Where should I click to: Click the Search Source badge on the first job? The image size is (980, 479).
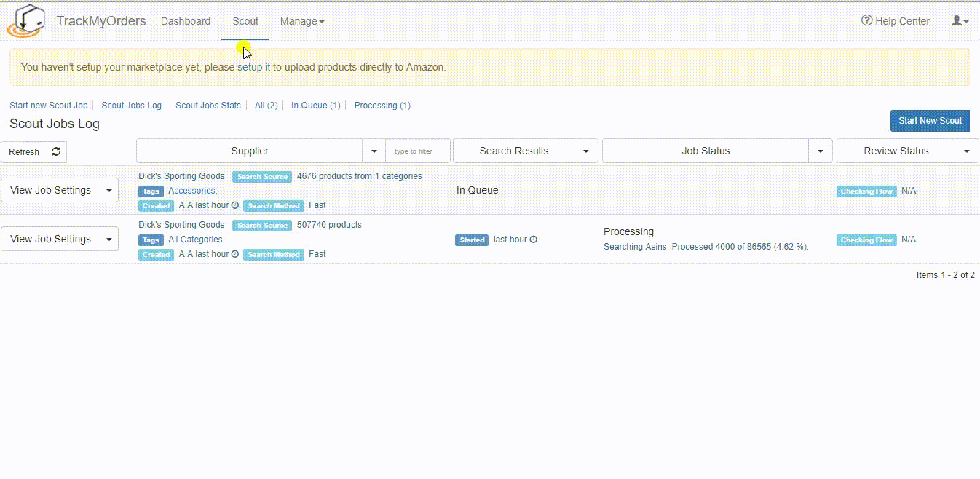tap(262, 176)
